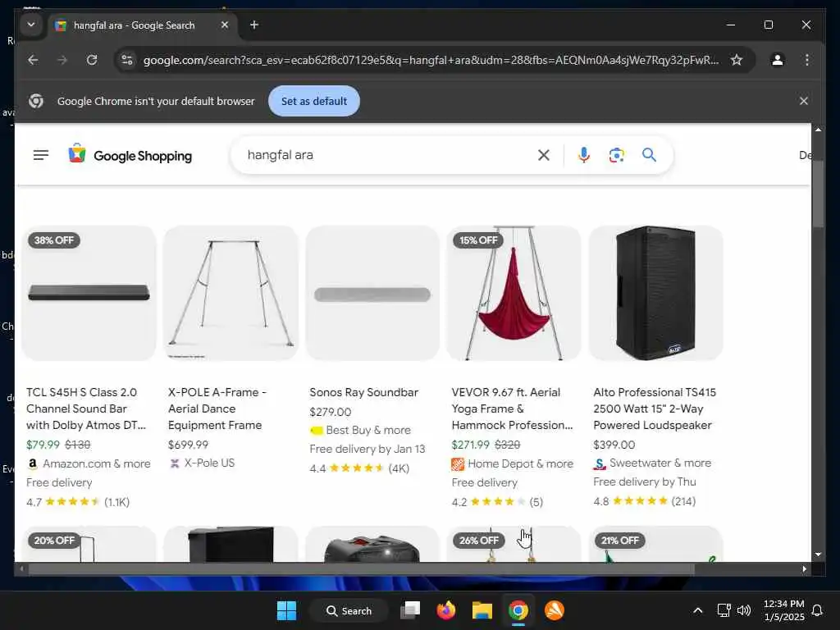Close the 'hangfal ara' browser tab
Screen dimensions: 840x630
[x=225, y=25]
